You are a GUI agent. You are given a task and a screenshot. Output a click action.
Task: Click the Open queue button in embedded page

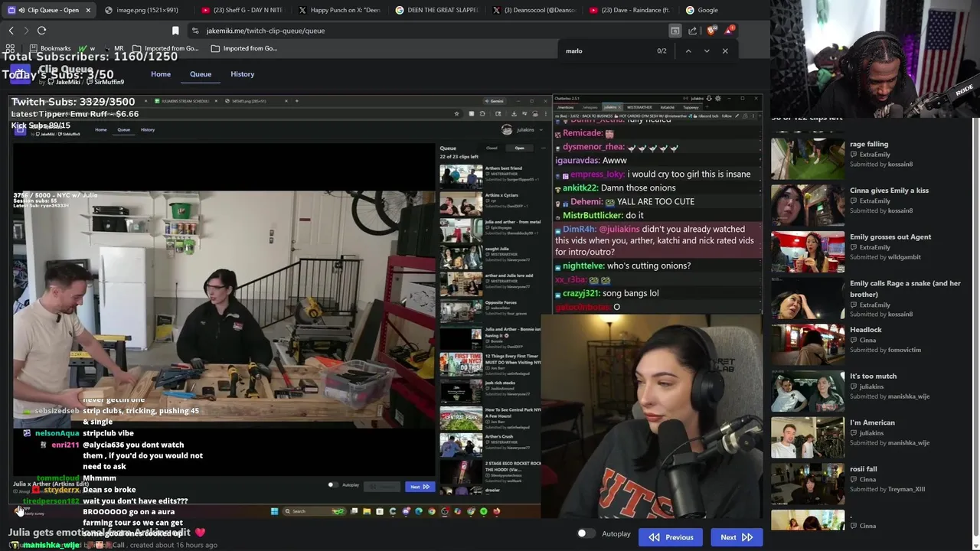click(519, 148)
